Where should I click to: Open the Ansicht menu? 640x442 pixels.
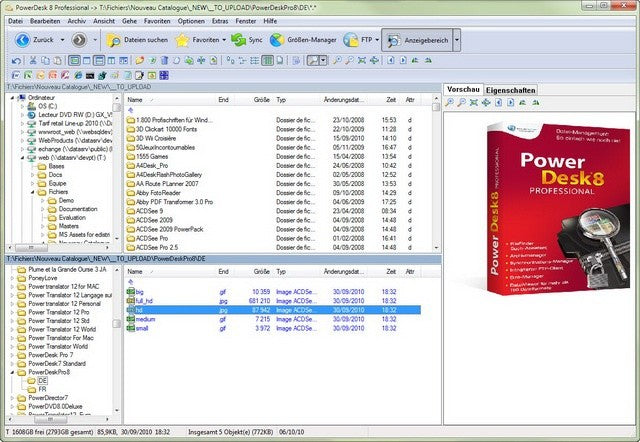pos(104,21)
